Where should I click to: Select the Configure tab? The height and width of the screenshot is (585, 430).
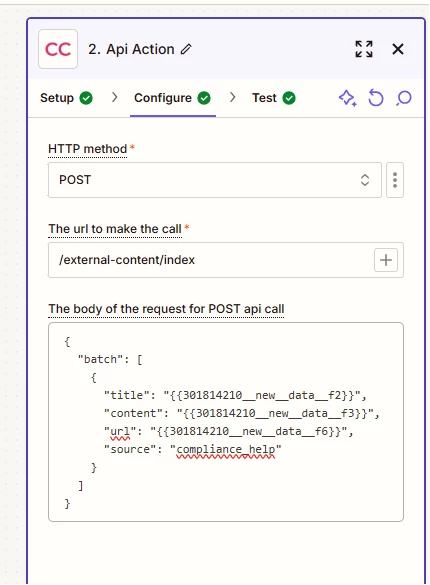(172, 98)
